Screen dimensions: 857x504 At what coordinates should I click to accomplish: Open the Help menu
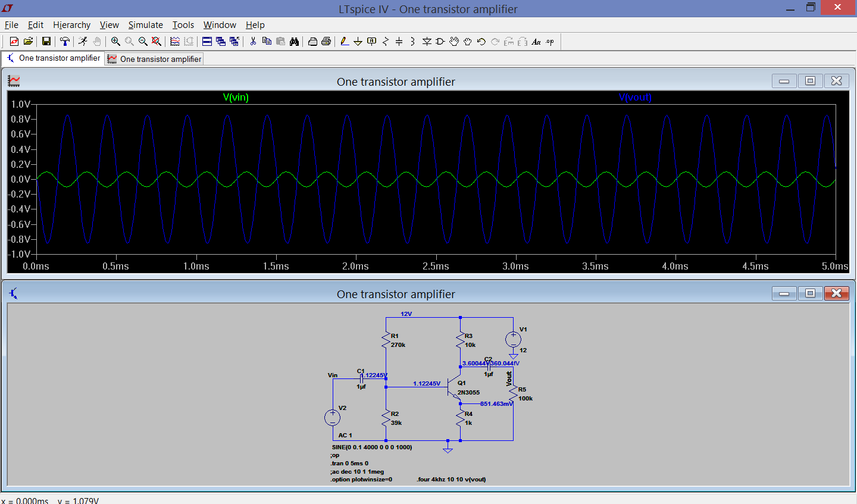point(255,25)
